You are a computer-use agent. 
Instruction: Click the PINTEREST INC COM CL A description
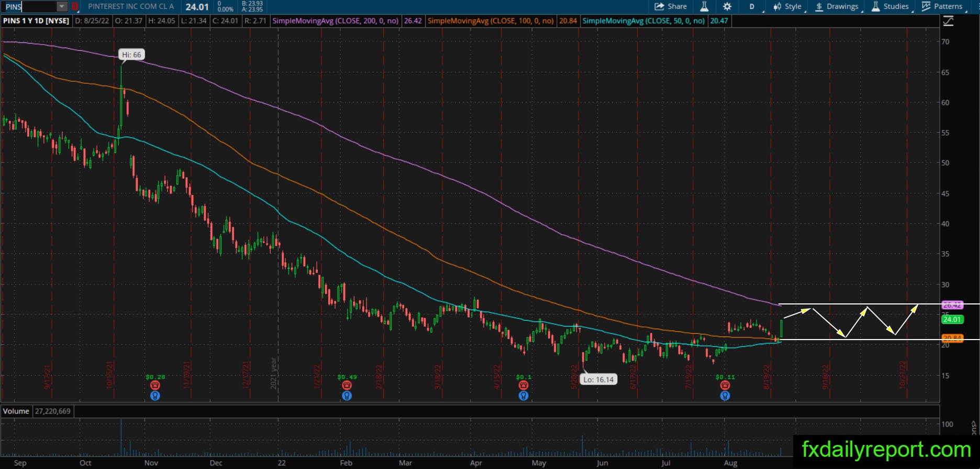point(131,7)
